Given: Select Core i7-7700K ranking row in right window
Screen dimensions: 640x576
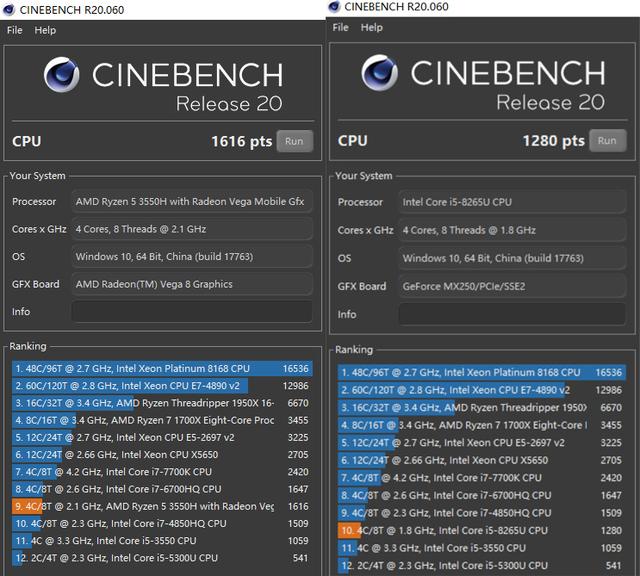Looking at the screenshot, I should [482, 478].
